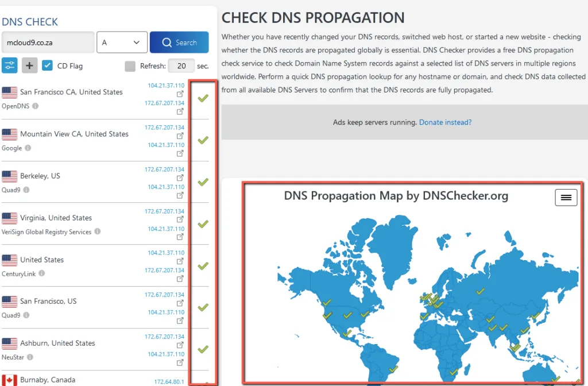The width and height of the screenshot is (588, 386).
Task: Open external link icon under Google 104.21.37.110
Action: click(180, 153)
